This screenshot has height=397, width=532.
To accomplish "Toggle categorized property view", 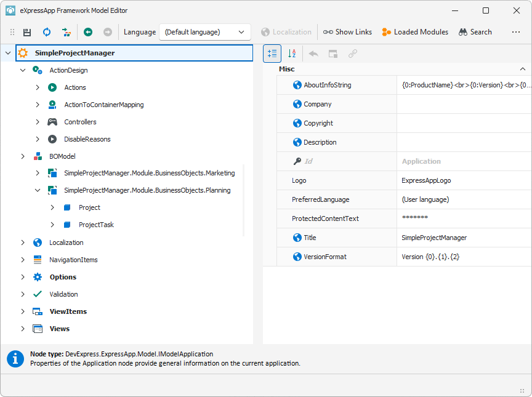I will (272, 54).
